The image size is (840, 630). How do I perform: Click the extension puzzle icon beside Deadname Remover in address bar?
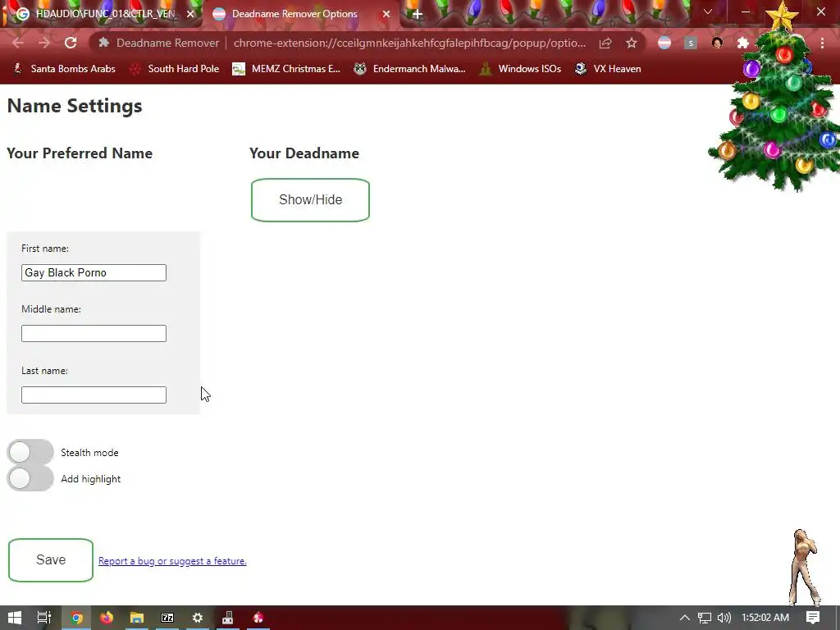click(104, 43)
